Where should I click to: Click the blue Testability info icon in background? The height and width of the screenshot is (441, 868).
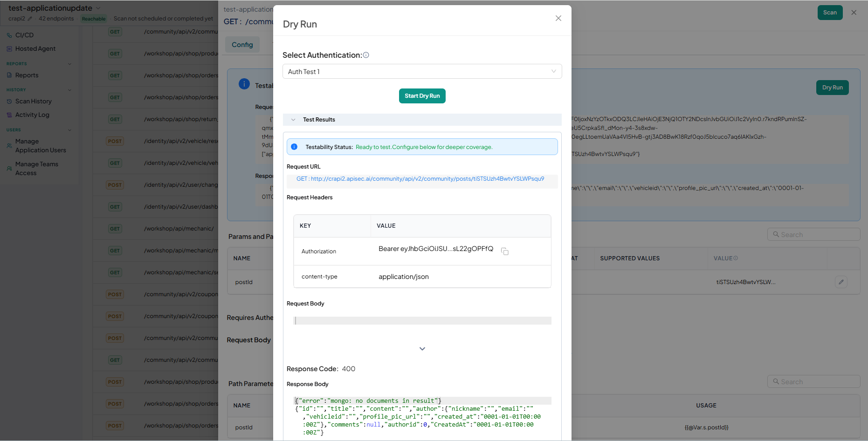[x=244, y=84]
